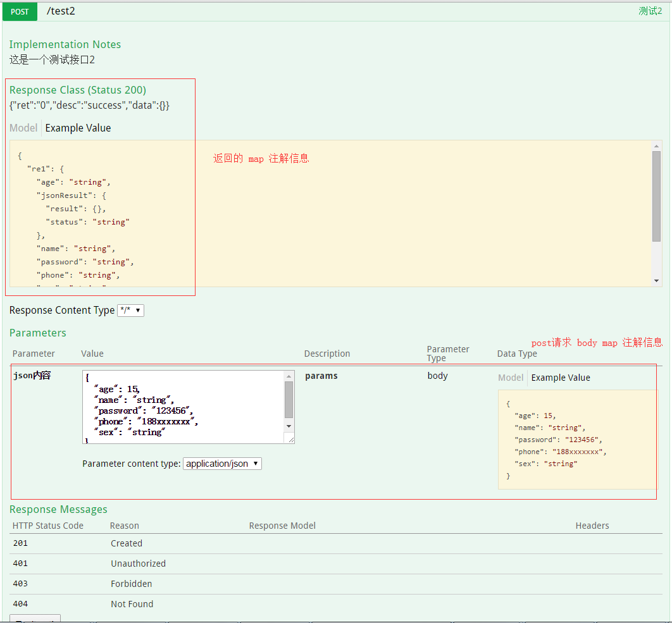Click the Response Messages section heading
The width and height of the screenshot is (672, 623).
click(x=58, y=509)
